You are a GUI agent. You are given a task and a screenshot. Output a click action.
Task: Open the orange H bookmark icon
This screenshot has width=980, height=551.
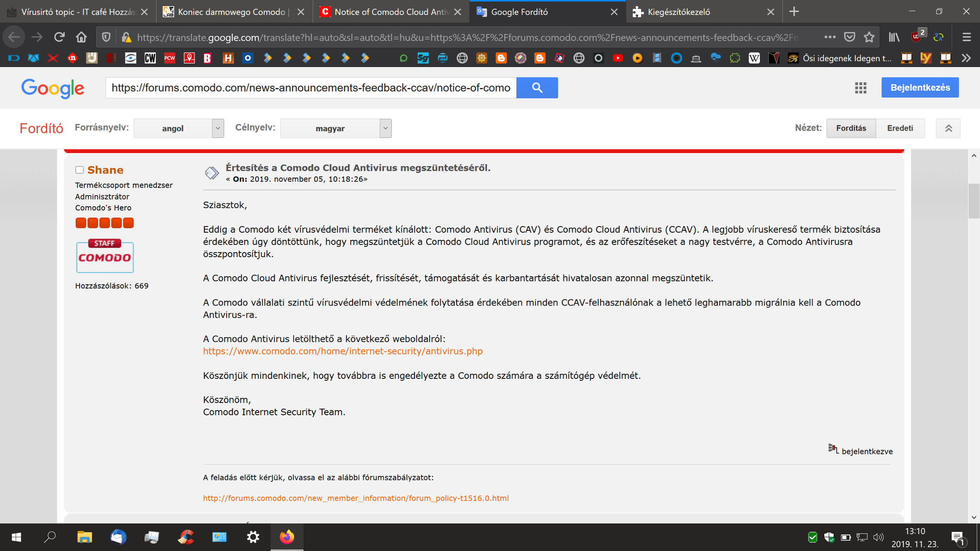click(228, 58)
